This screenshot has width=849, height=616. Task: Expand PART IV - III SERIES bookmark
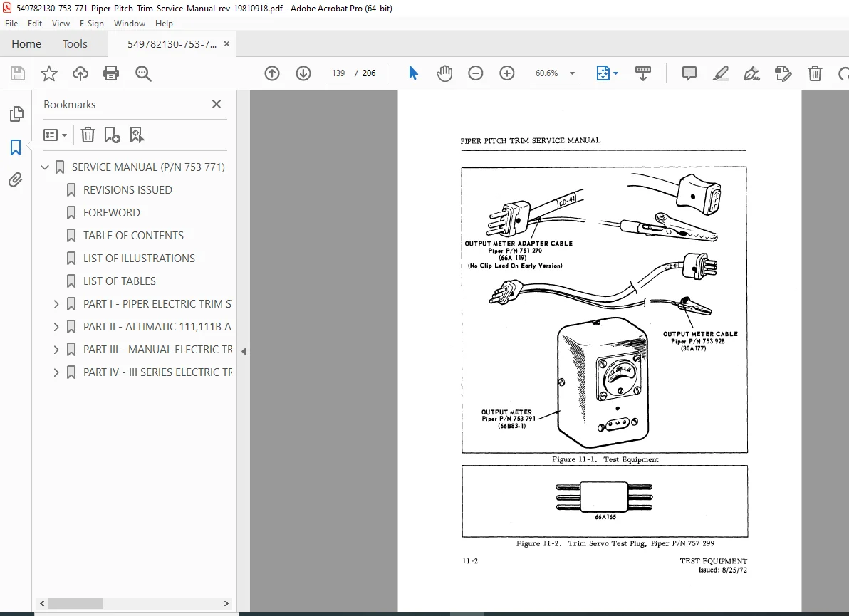[x=56, y=372]
